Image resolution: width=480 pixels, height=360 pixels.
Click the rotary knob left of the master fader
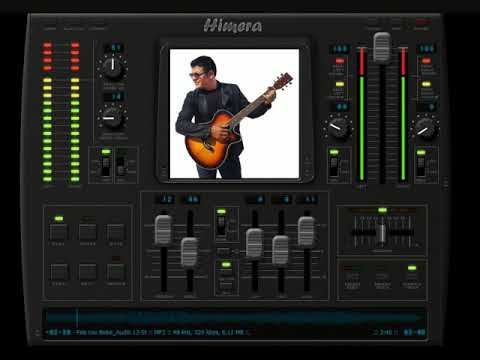point(339,128)
